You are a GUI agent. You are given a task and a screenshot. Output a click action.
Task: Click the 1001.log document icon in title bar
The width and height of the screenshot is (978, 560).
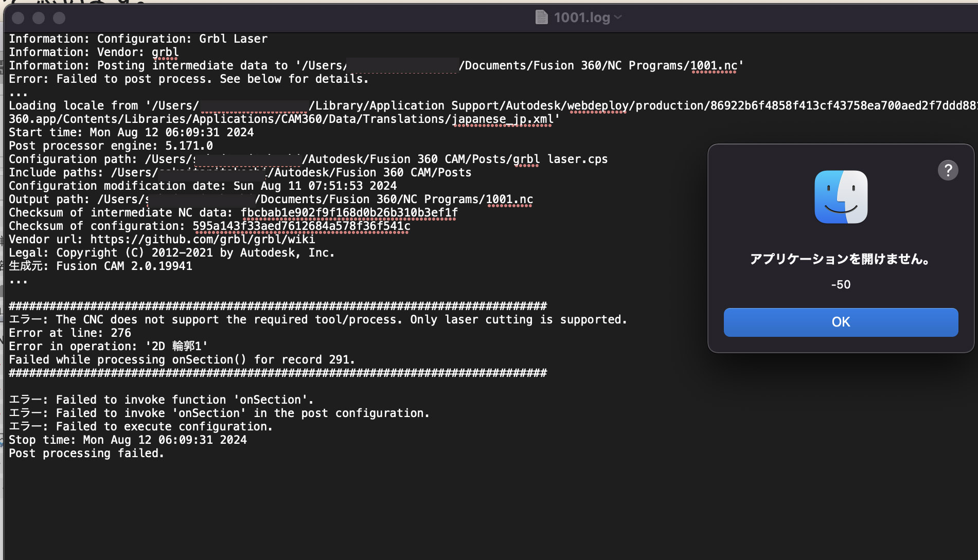tap(541, 17)
